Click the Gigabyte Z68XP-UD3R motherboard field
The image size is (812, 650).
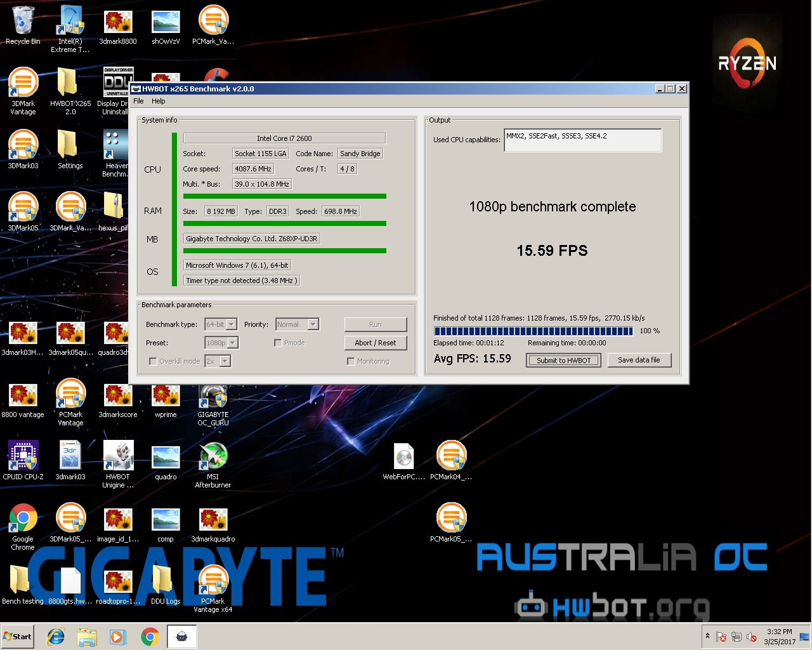(252, 239)
